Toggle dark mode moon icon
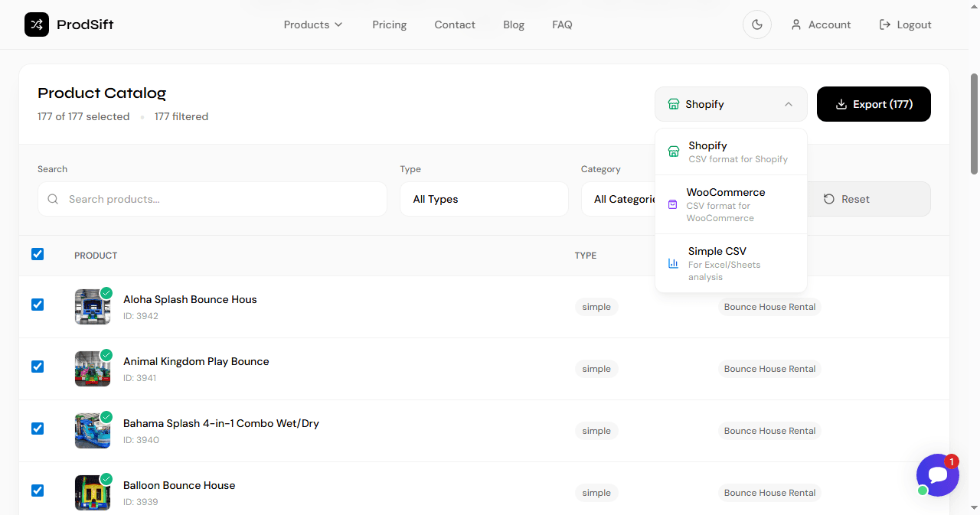Image resolution: width=980 pixels, height=515 pixels. 757,24
